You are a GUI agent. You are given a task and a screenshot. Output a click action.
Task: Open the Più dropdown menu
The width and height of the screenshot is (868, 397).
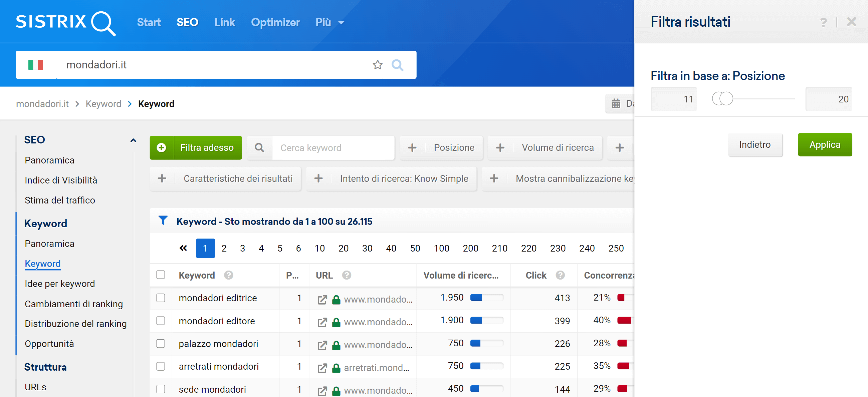coord(330,22)
